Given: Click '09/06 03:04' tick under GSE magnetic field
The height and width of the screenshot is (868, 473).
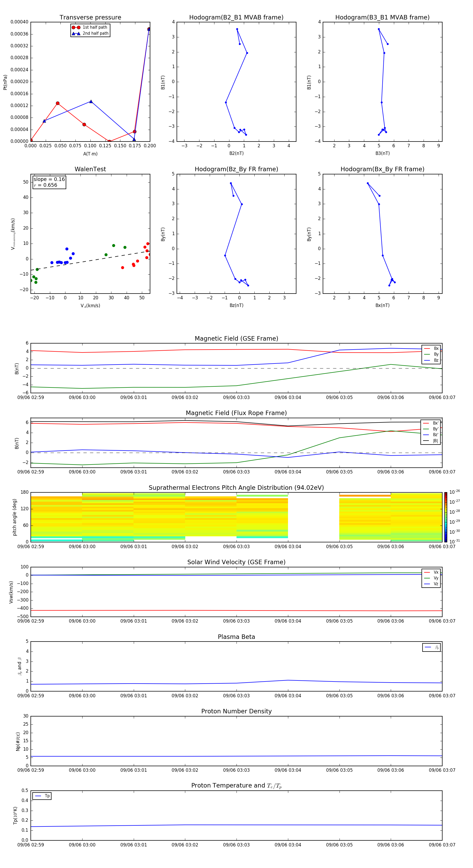Looking at the screenshot, I should (x=288, y=398).
